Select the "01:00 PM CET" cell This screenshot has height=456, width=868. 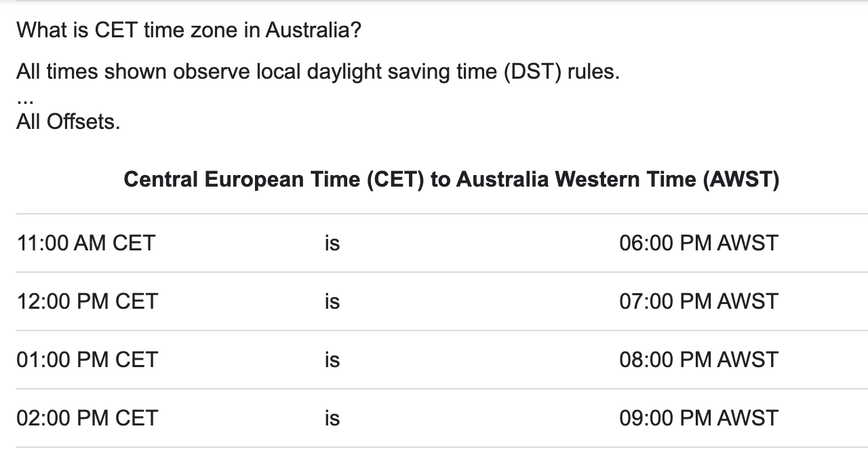87,360
